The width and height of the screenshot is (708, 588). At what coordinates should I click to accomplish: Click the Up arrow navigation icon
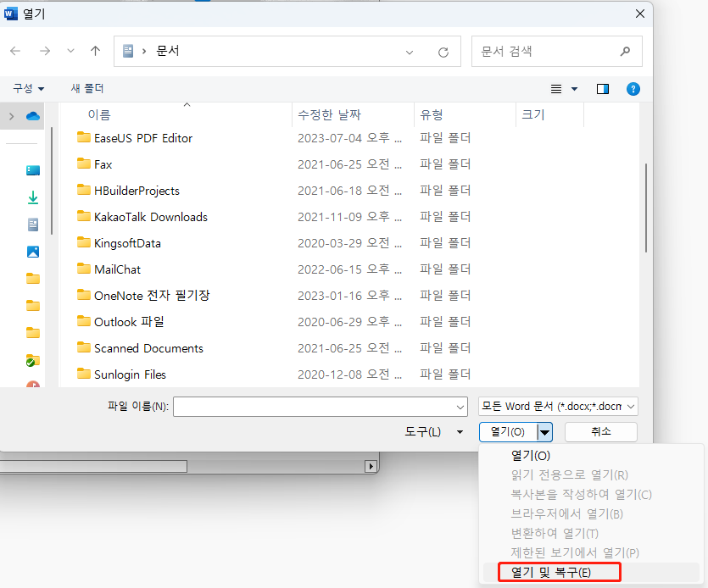94,51
